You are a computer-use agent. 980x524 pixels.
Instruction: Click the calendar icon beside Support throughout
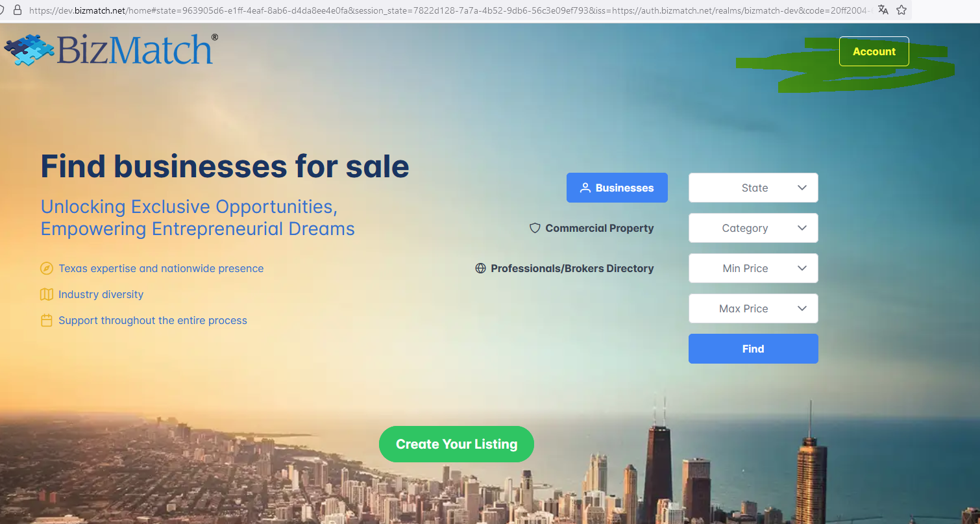tap(46, 320)
